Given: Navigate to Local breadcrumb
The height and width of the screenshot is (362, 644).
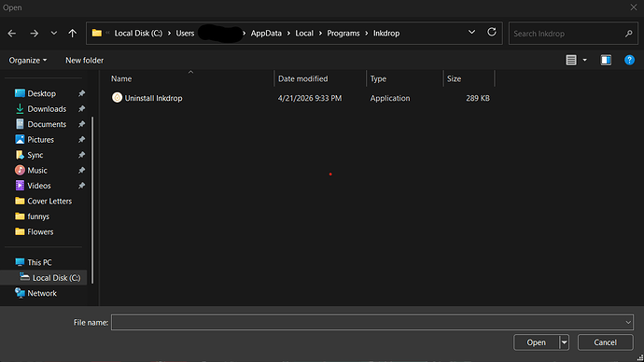Looking at the screenshot, I should pos(304,34).
